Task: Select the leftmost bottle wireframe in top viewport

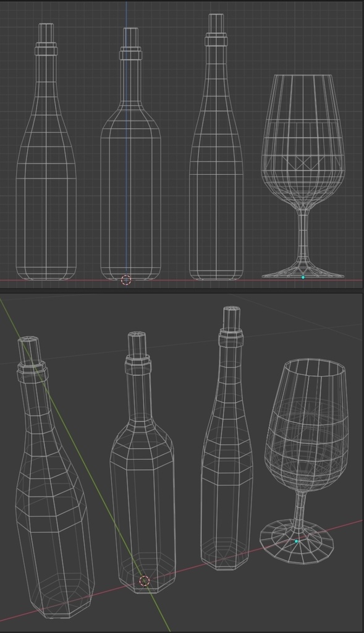Action: pos(46,152)
